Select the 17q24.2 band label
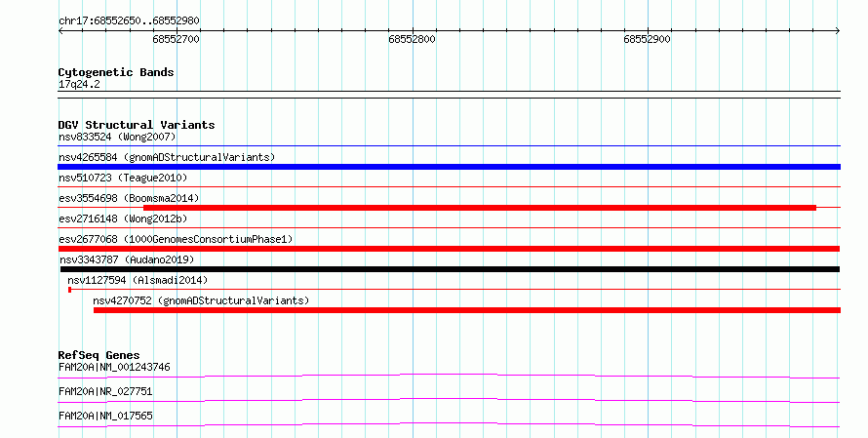This screenshot has height=438, width=868. click(x=79, y=84)
